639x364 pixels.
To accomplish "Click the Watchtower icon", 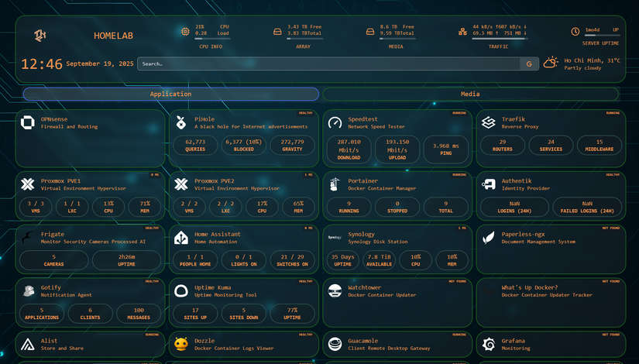I will pos(335,291).
